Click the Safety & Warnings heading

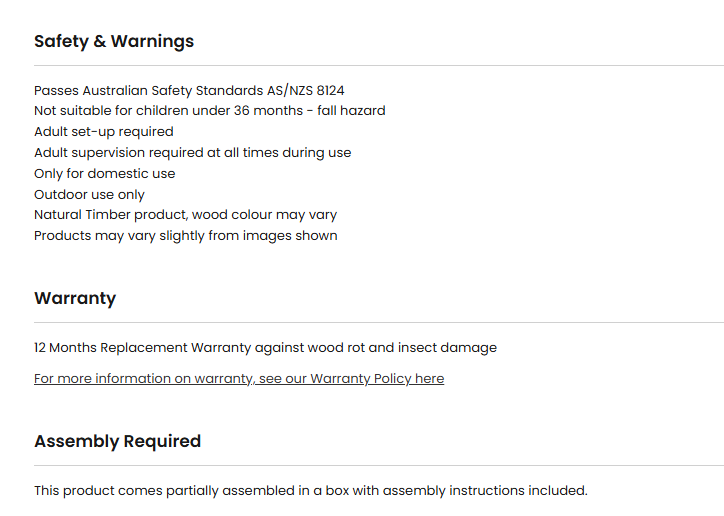[x=114, y=41]
